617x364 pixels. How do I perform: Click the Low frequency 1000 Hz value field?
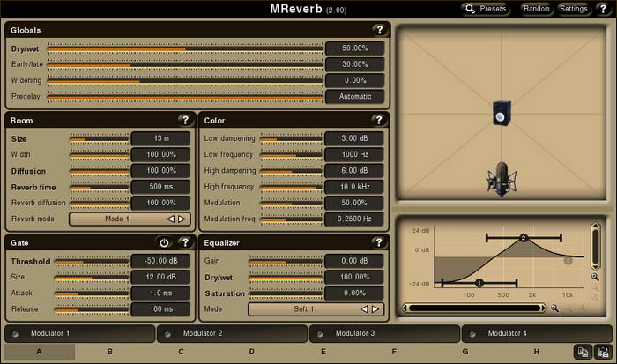[354, 154]
